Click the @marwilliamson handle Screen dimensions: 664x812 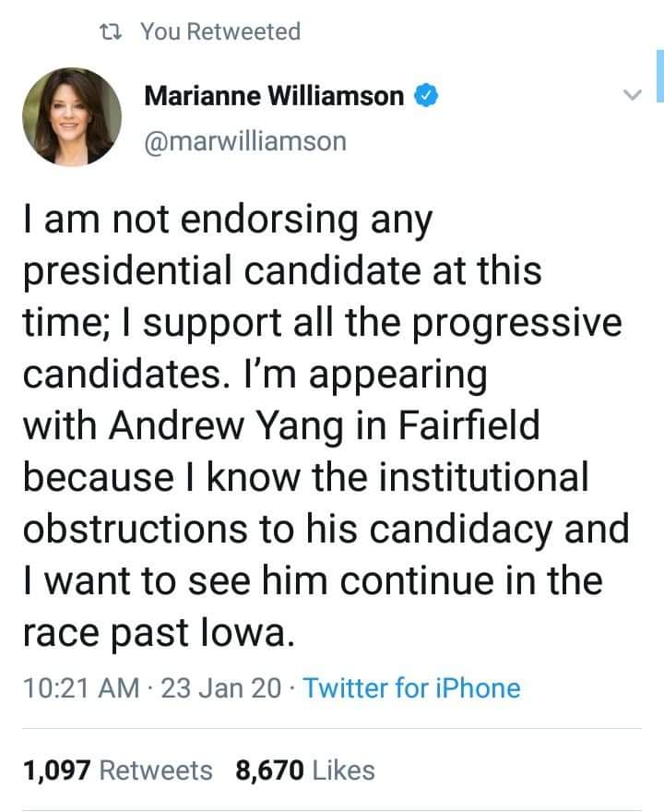pos(245,141)
